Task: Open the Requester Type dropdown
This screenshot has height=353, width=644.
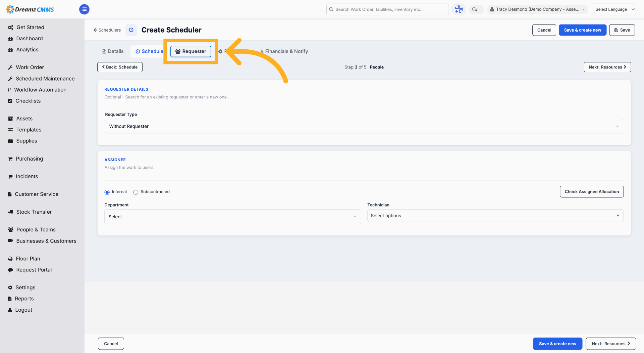Action: coord(364,126)
